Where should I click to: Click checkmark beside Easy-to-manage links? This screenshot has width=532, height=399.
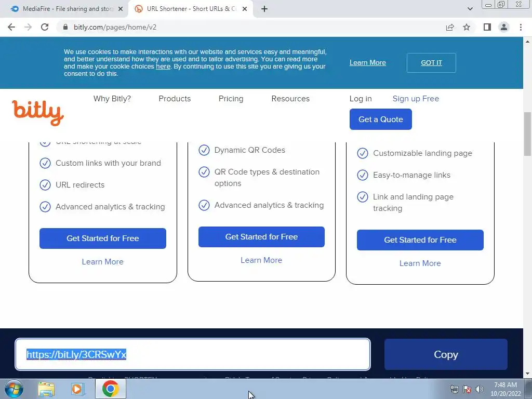[x=362, y=175]
